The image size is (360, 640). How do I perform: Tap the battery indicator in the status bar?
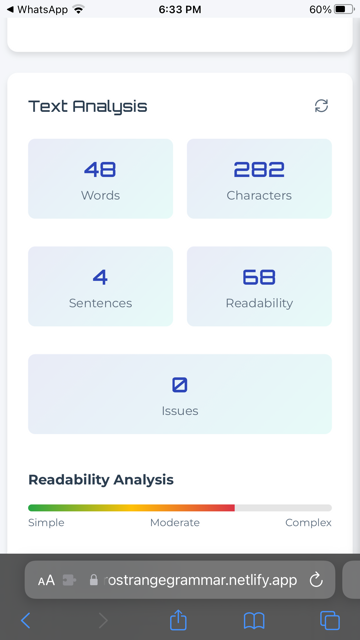[344, 9]
